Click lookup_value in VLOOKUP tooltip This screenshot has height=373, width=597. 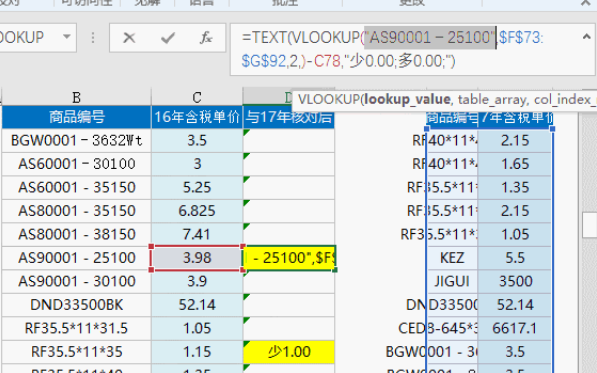click(x=407, y=99)
